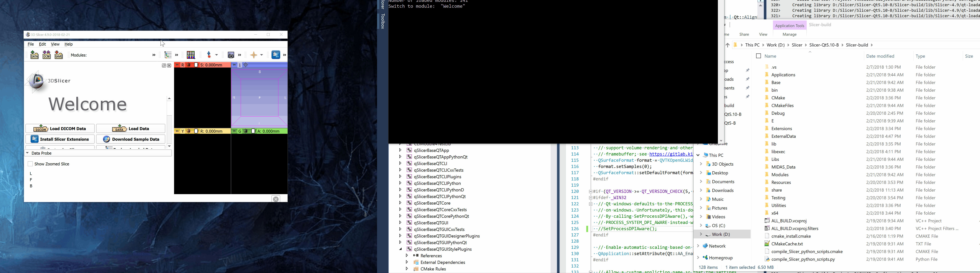This screenshot has height=273, width=980.
Task: Click the Extensions Manager blue icon in toolbar
Action: (276, 55)
